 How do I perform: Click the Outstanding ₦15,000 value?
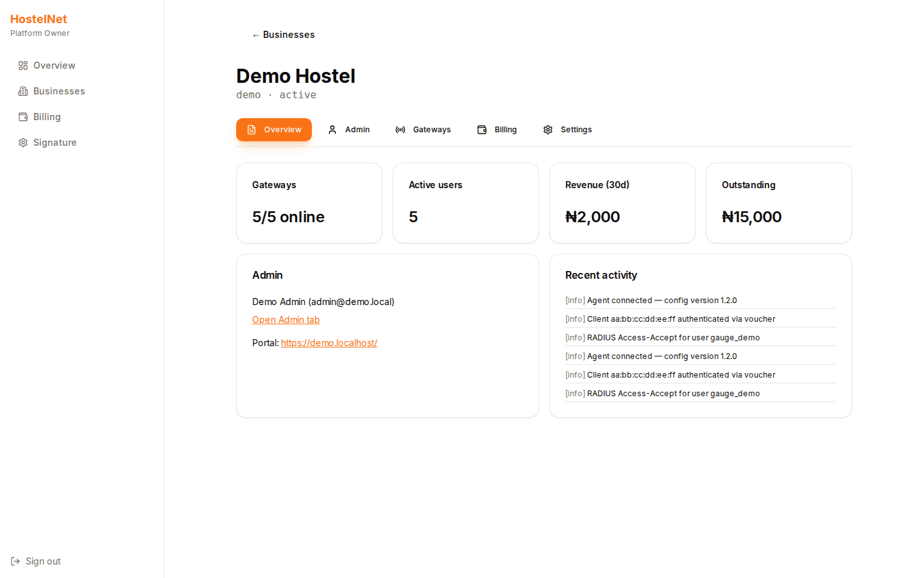[x=751, y=217]
